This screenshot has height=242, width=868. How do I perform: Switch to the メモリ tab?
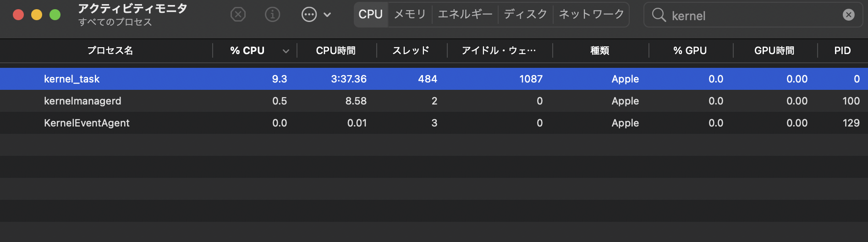tap(410, 15)
